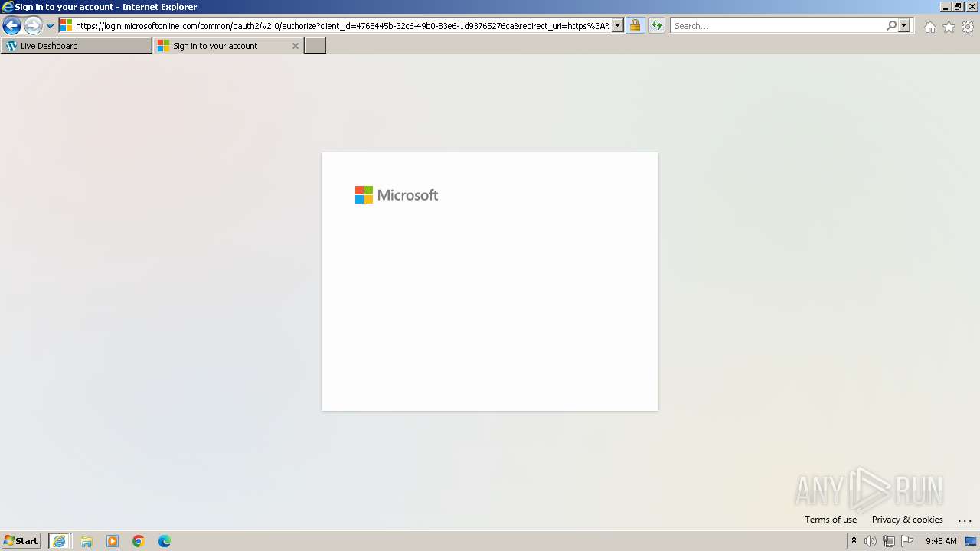Click the Show desktop button
This screenshot has width=980, height=551.
(971, 541)
